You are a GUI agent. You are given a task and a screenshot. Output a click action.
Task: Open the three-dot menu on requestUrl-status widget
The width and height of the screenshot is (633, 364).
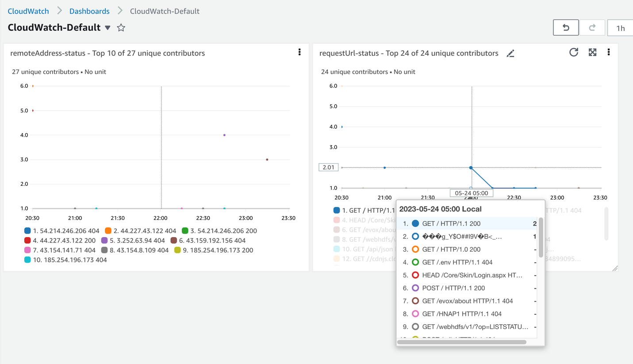pos(609,52)
